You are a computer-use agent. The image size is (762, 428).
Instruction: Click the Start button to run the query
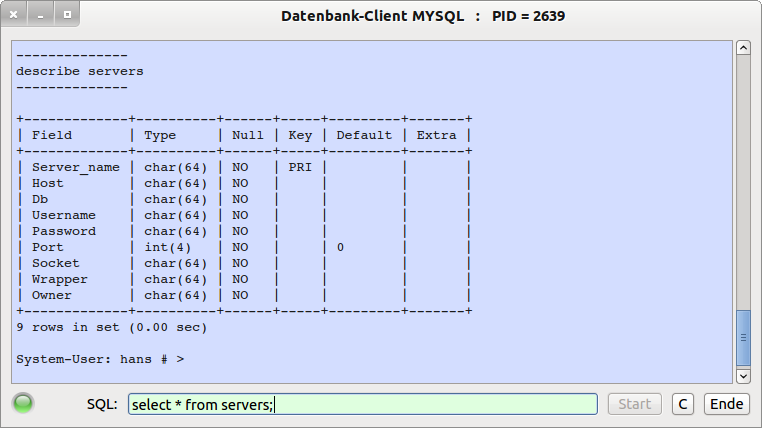click(x=635, y=404)
